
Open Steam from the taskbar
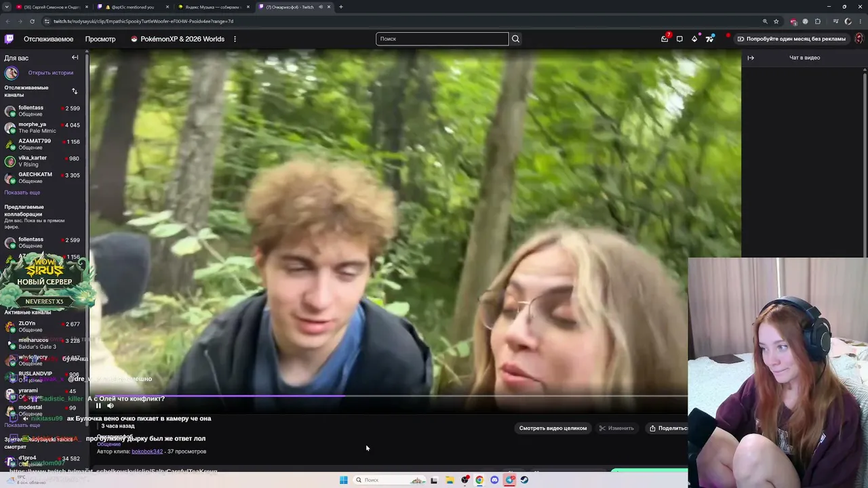tap(524, 480)
